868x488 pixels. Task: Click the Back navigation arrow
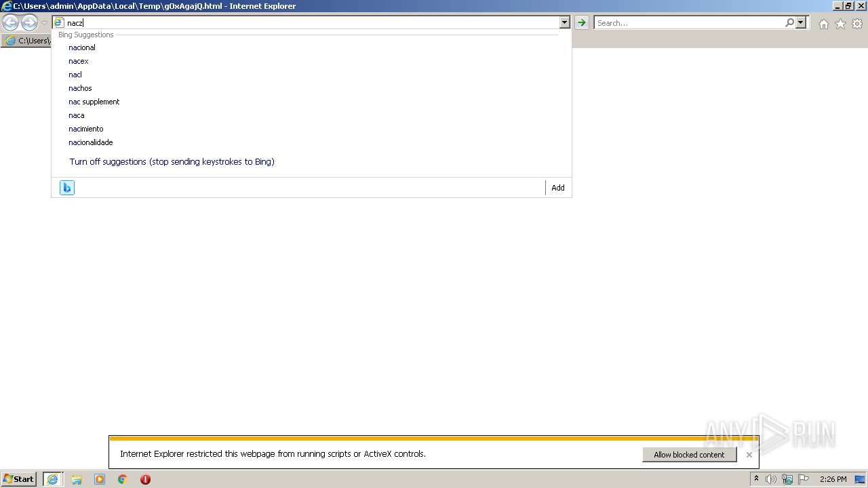pos(10,23)
